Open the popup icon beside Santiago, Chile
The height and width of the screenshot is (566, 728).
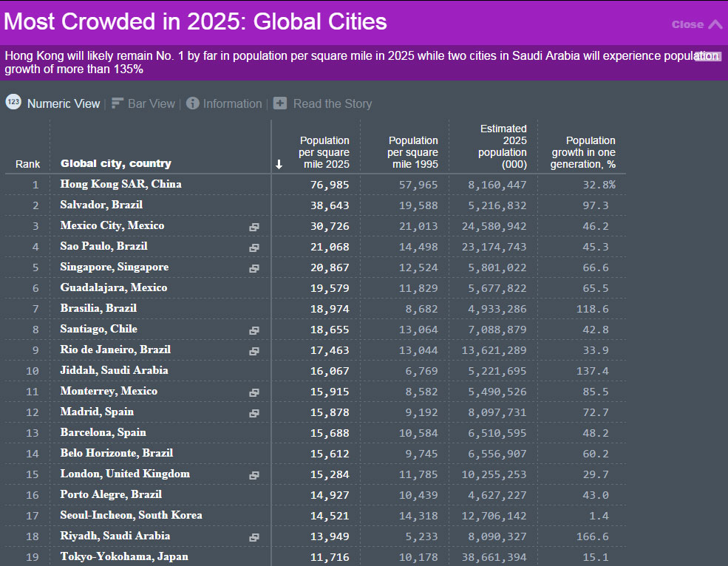(x=254, y=330)
